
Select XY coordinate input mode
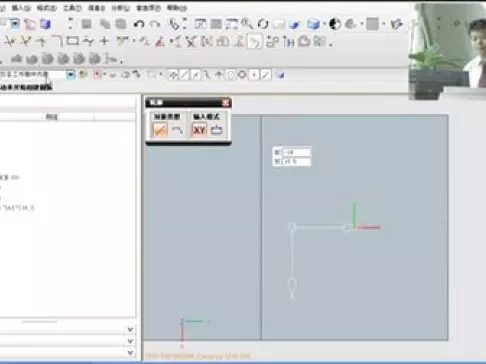pos(199,130)
